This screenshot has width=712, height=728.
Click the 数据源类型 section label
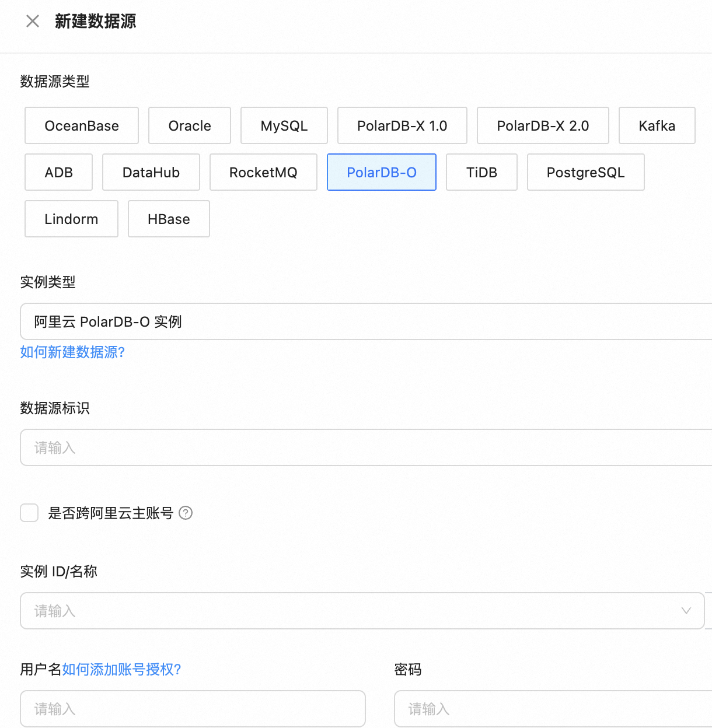pos(55,81)
